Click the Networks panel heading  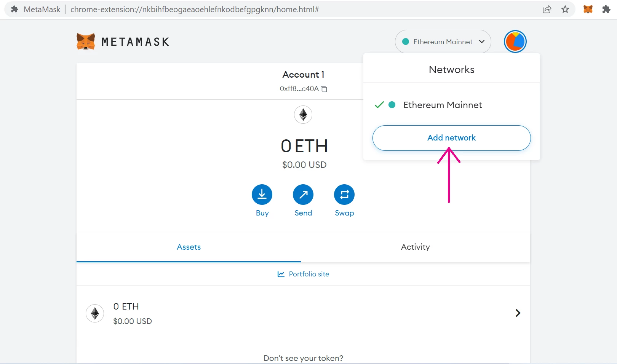[x=452, y=70]
